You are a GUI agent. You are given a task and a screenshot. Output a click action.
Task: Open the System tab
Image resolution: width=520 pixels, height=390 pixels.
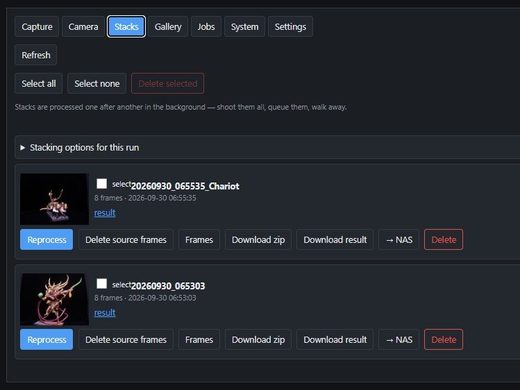[x=245, y=27]
